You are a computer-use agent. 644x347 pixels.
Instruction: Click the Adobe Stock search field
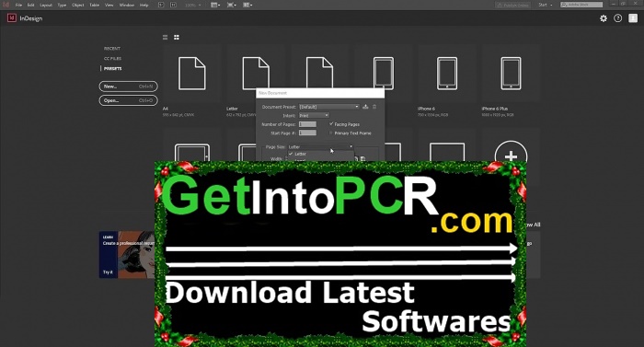[x=581, y=5]
